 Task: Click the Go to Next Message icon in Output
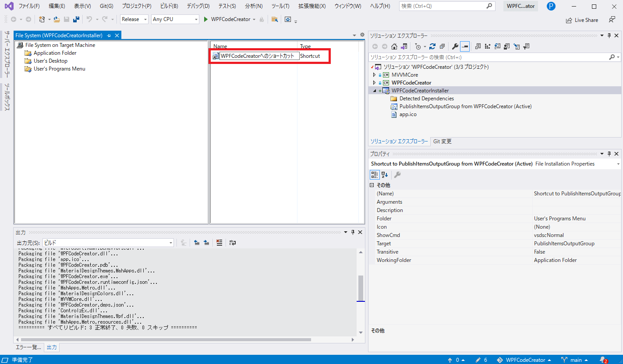point(206,243)
